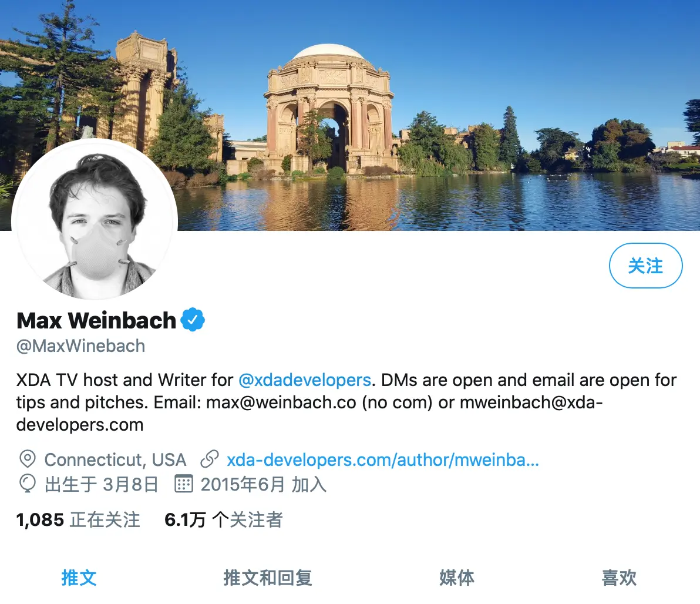View the 6.1万 个关注者 followers list
700x604 pixels.
pyautogui.click(x=223, y=519)
